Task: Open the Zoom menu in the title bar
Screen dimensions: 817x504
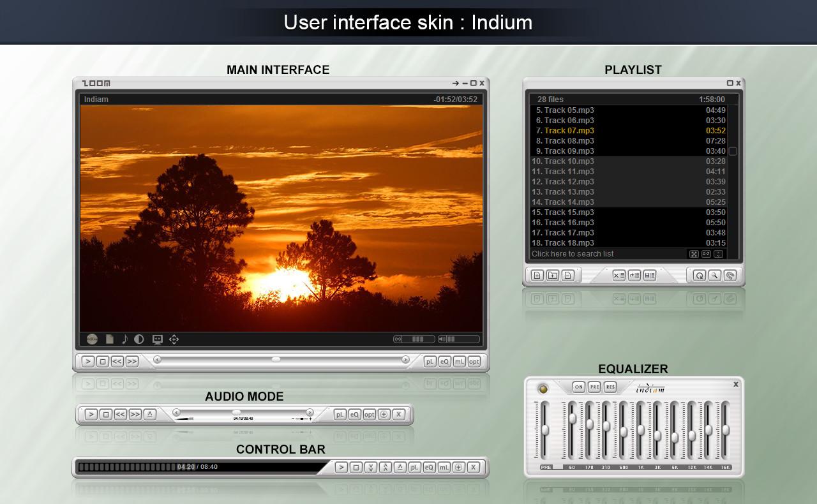Action: pos(94,83)
